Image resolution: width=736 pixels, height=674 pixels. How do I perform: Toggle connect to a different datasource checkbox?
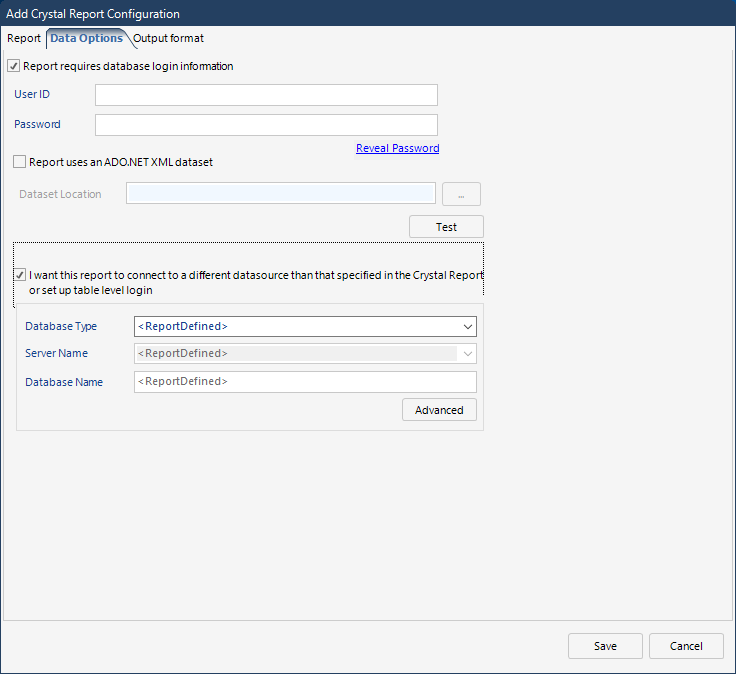[20, 275]
